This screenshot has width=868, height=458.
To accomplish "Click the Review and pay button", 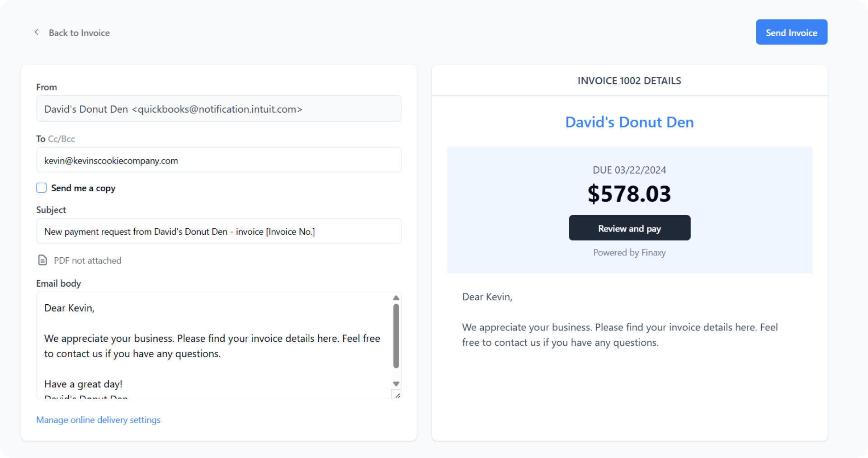I will coord(629,228).
